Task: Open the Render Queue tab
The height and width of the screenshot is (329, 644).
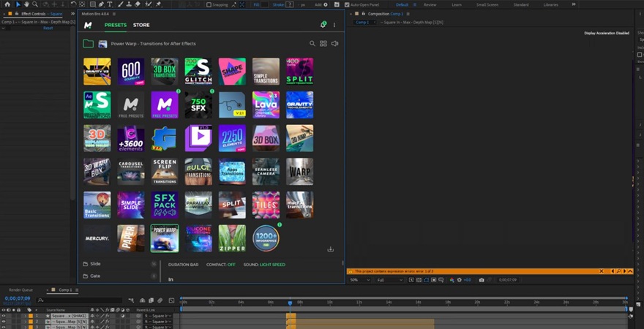Action: point(21,290)
